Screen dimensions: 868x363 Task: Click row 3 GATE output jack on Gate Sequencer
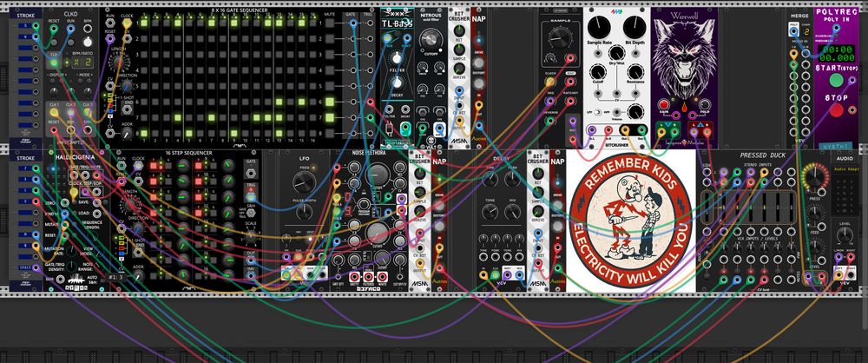(353, 55)
